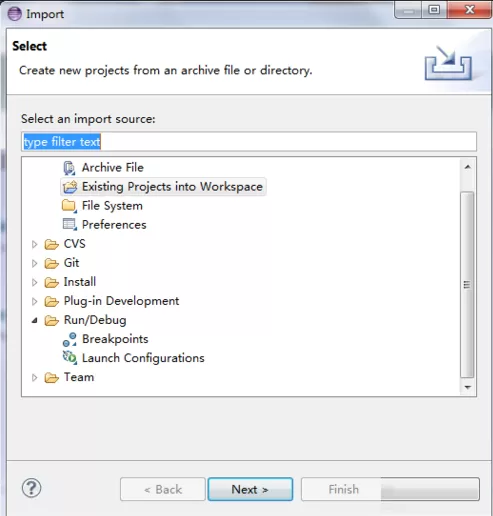Select the Breakpoints icon under Run/Debug
Viewport: 493px width, 516px height.
pyautogui.click(x=69, y=339)
